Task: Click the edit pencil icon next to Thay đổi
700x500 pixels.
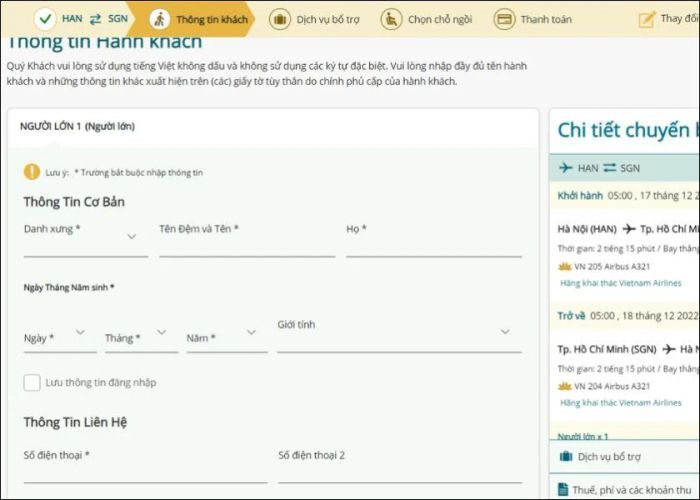Action: pyautogui.click(x=647, y=19)
